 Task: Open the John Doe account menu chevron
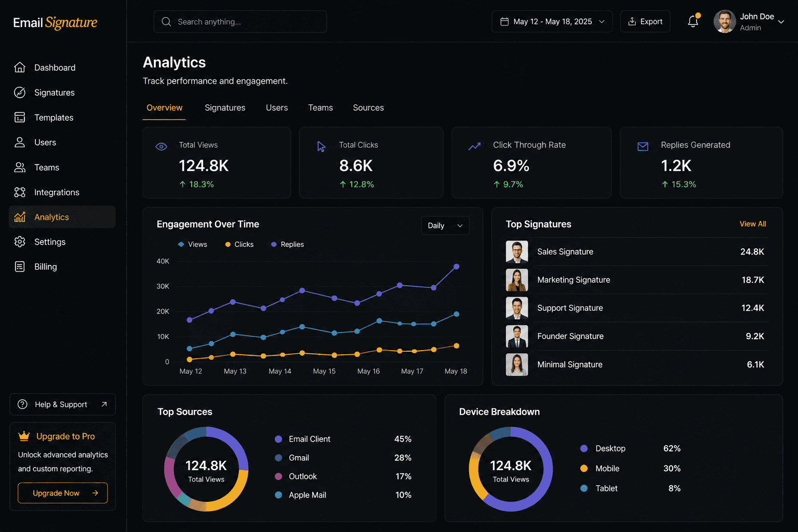[x=781, y=22]
